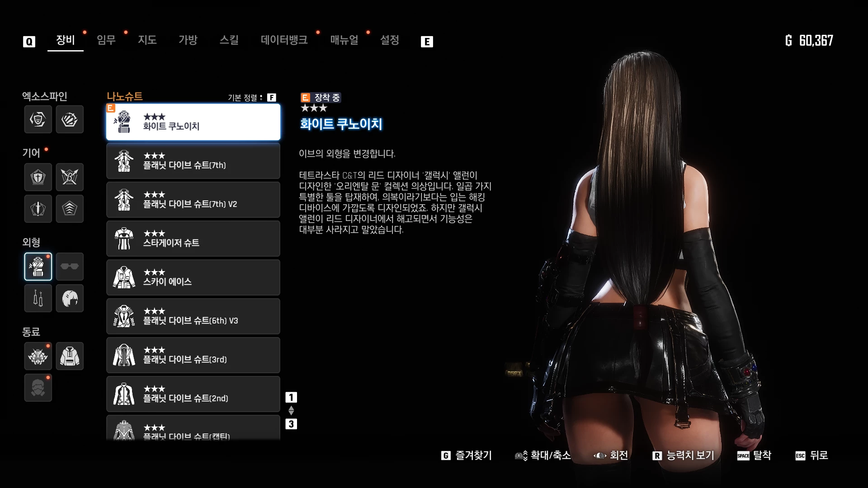Viewport: 868px width, 488px height.
Task: Click the 60,367 gold amount
Action: 816,41
